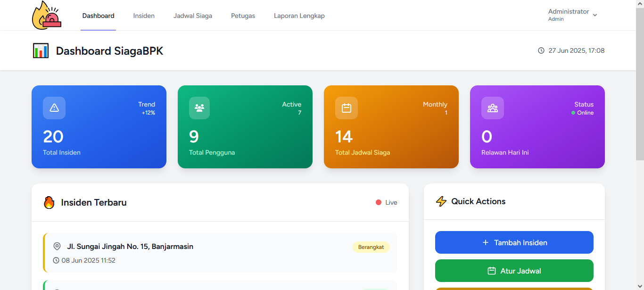Click the SiagaBPK fire siren logo
The image size is (644, 290).
tap(47, 15)
